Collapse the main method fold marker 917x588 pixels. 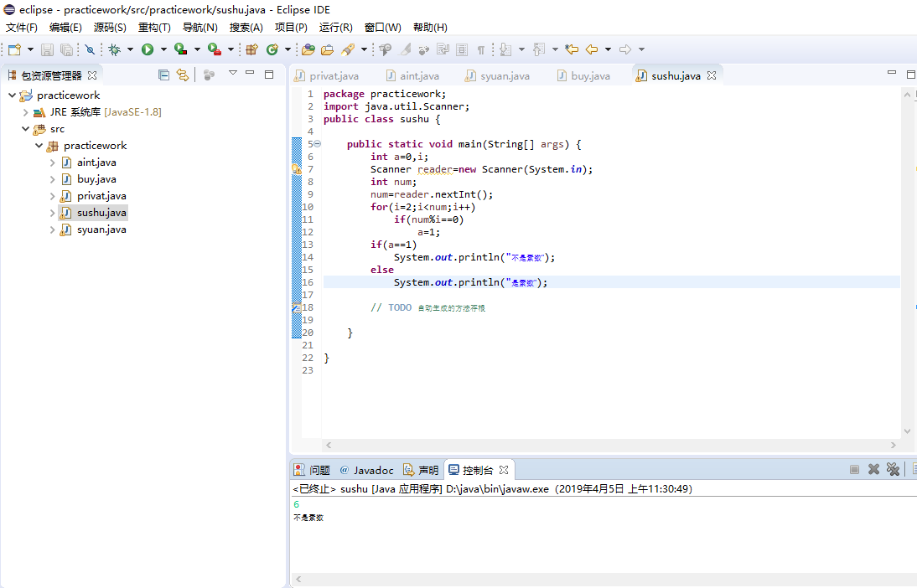tap(317, 144)
